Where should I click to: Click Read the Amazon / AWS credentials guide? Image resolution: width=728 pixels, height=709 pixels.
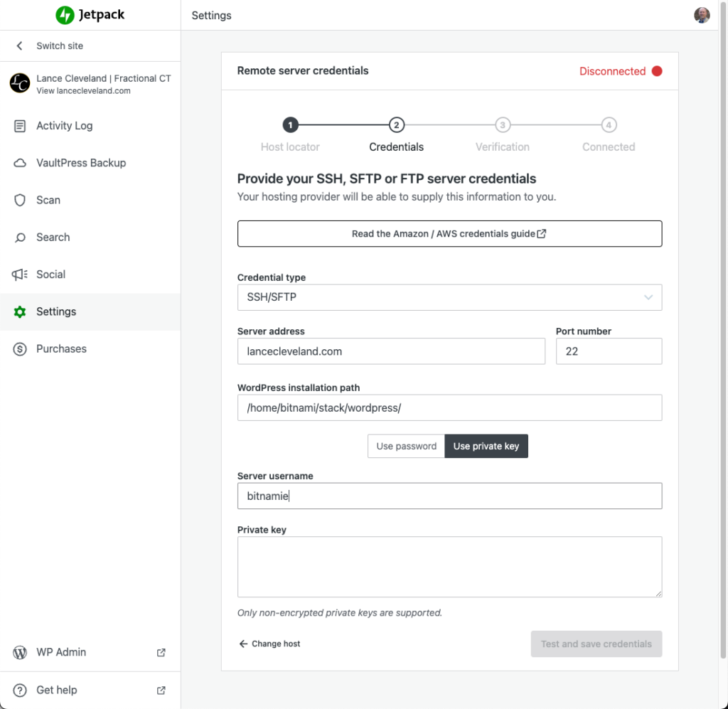pyautogui.click(x=449, y=233)
